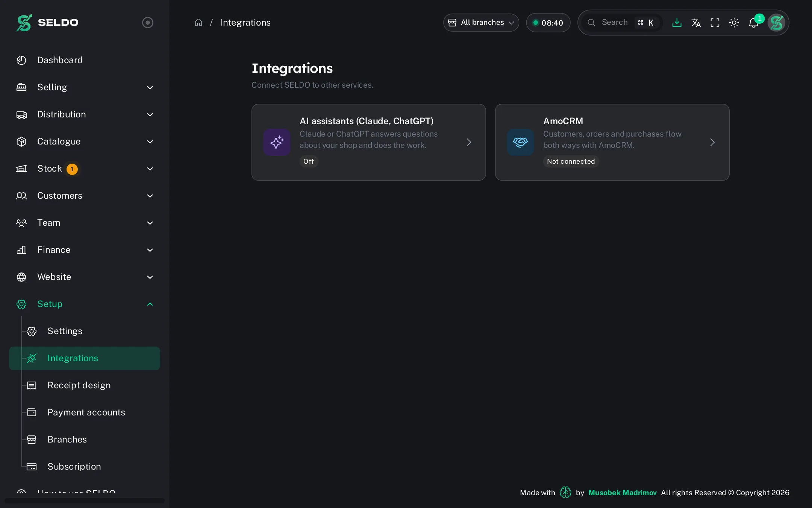Click the AI assistants sparkle icon
The height and width of the screenshot is (508, 812).
pyautogui.click(x=277, y=142)
